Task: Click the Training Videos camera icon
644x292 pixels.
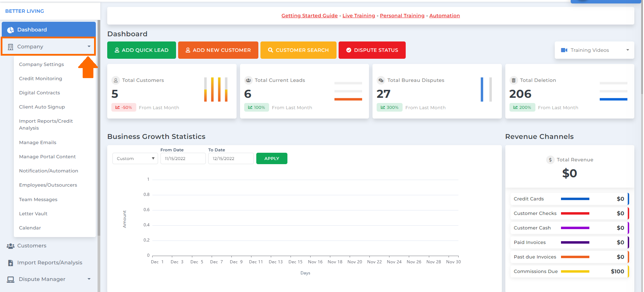Action: (x=564, y=50)
